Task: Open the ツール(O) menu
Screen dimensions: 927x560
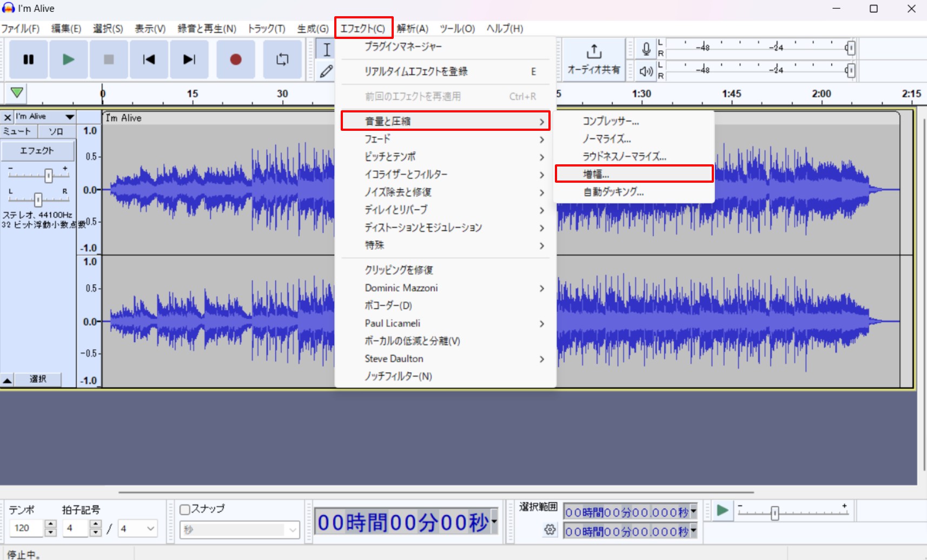Action: pos(457,29)
